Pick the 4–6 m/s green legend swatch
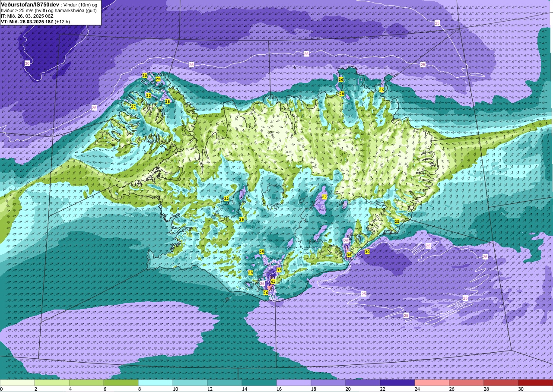Screen dimensions: 553x392 pos(86,383)
